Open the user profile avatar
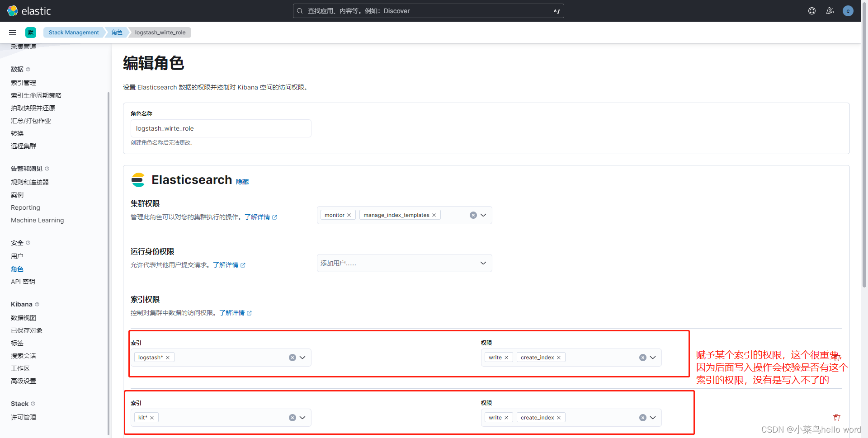 848,11
